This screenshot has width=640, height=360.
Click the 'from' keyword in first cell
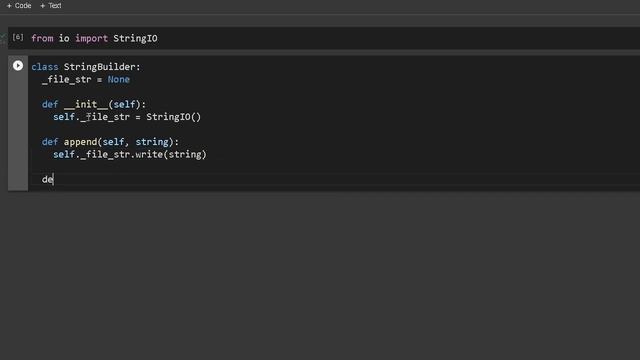(x=42, y=38)
